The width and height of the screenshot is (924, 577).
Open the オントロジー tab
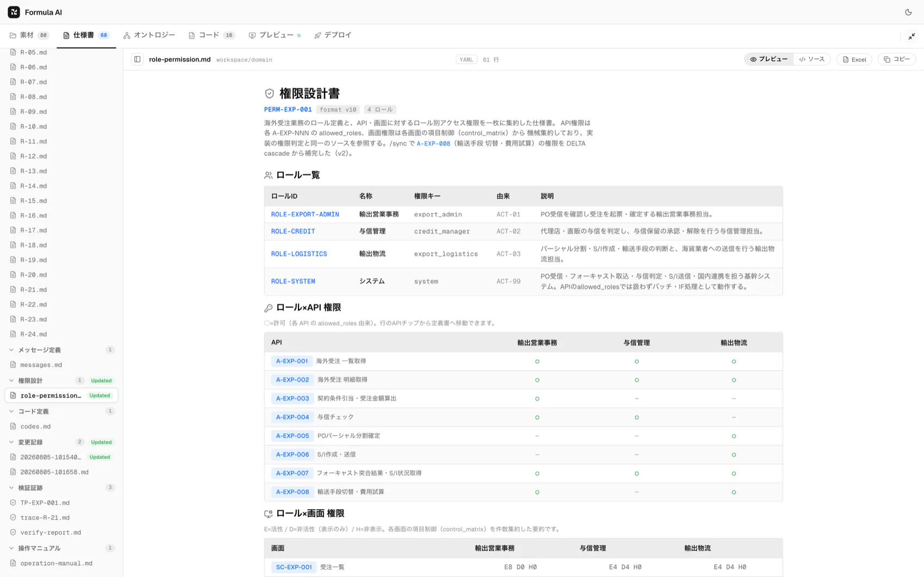pos(149,35)
